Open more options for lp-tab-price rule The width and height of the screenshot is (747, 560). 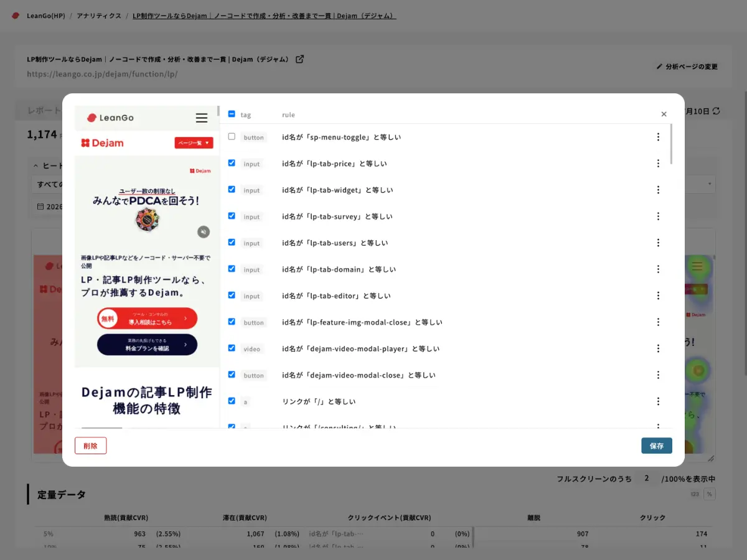click(x=658, y=164)
